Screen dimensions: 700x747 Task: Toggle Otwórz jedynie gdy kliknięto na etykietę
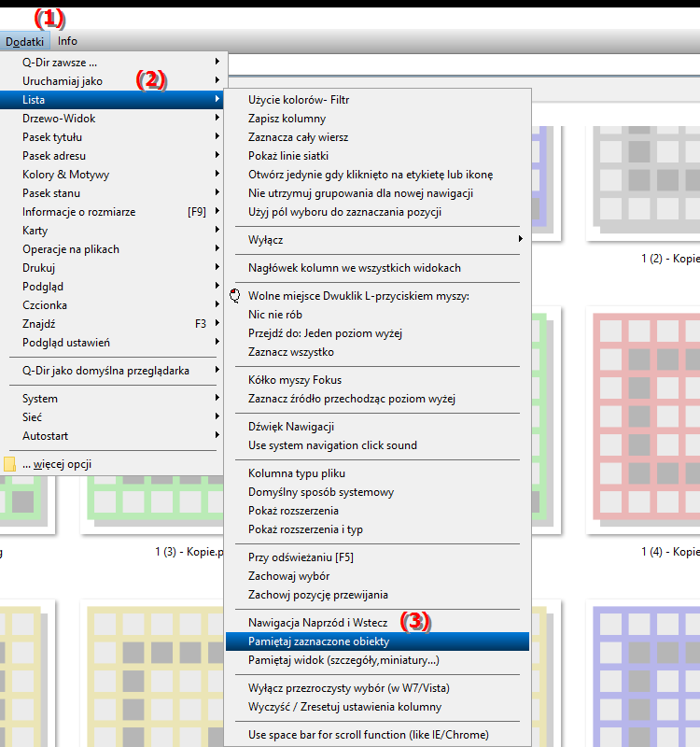coord(377,175)
